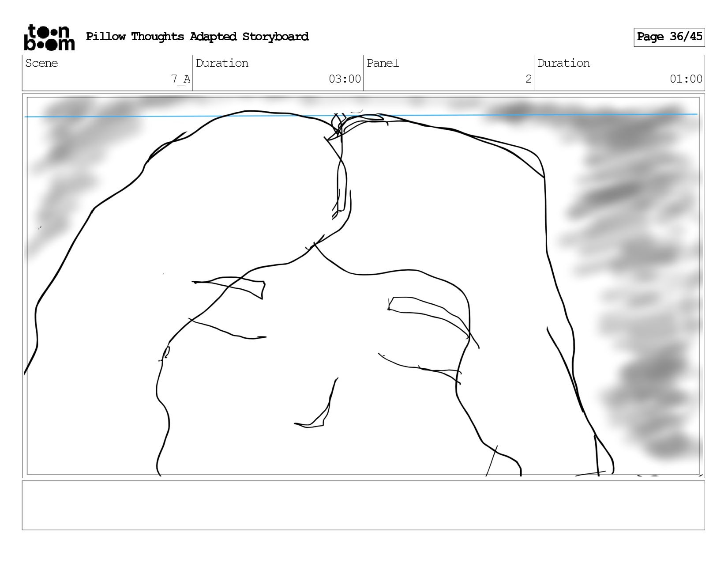Screen dimensions: 728x563
Task: Click the 'Duration' label next to Scene
Action: coord(222,63)
